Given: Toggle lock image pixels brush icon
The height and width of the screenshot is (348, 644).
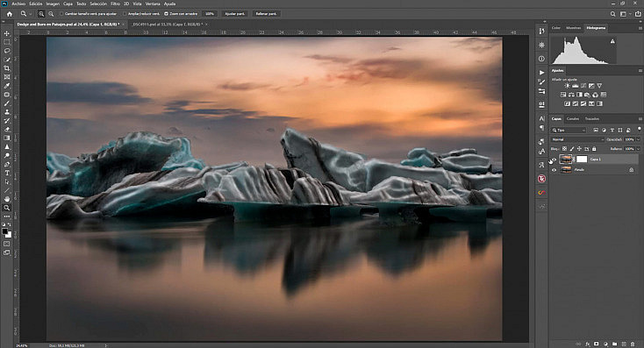Looking at the screenshot, I should 572,149.
